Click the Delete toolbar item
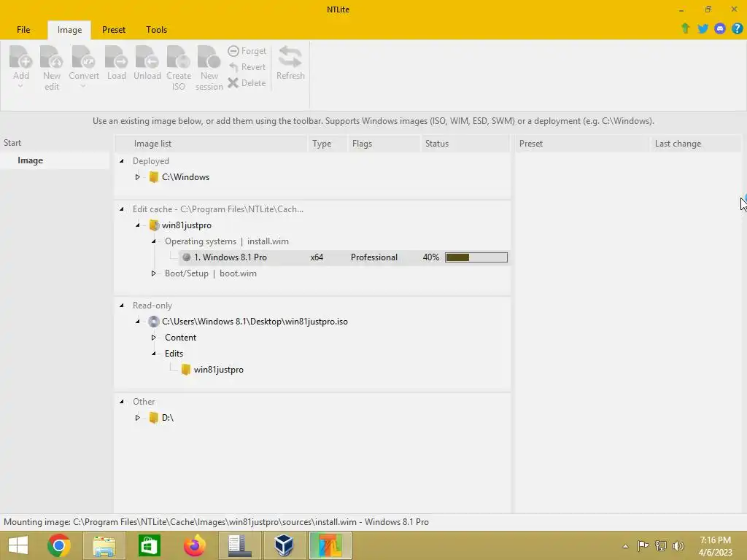This screenshot has width=747, height=560. [247, 83]
